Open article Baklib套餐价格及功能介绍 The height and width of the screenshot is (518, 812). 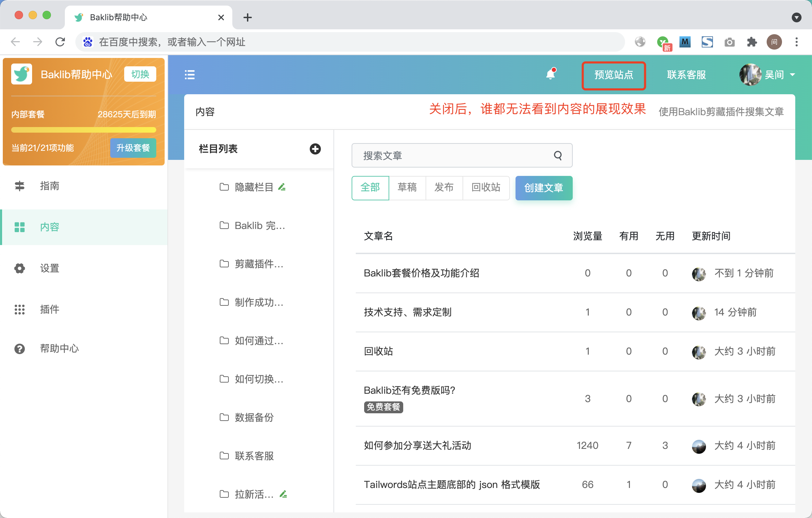[422, 273]
